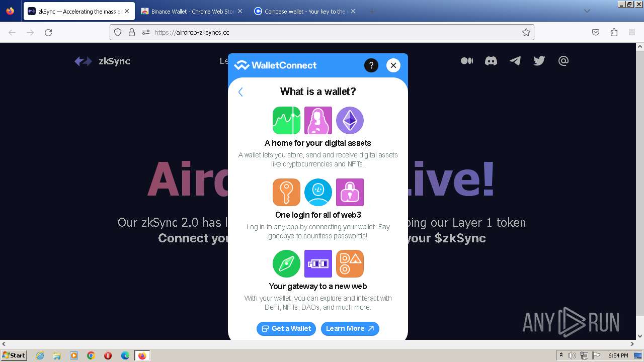Screen dimensions: 644x362
Task: Open zkSync Discord icon
Action: pyautogui.click(x=491, y=61)
